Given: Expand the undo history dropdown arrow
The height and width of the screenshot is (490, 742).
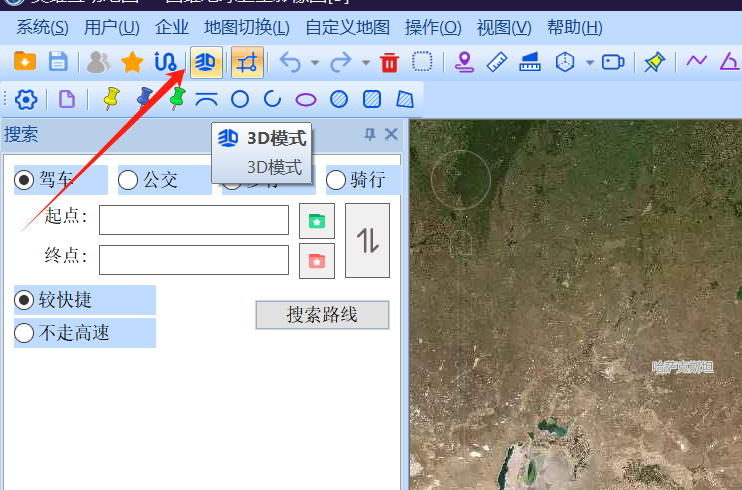Looking at the screenshot, I should pos(315,62).
